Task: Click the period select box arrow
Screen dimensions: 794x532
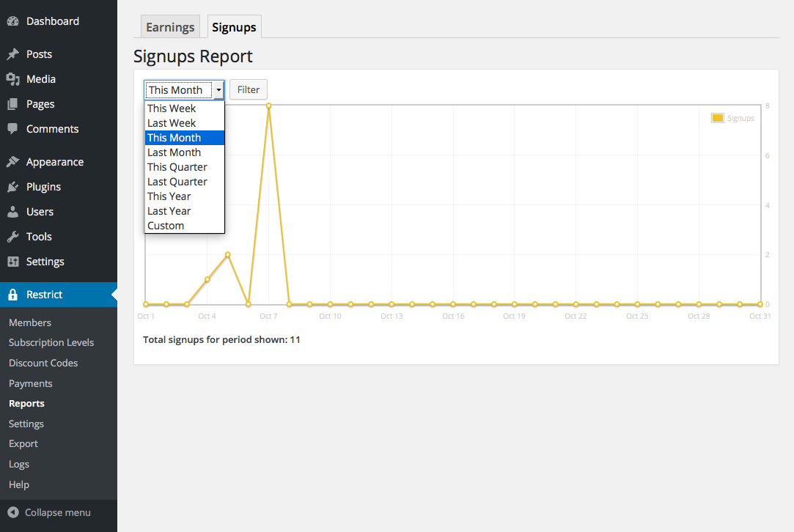Action: [218, 90]
